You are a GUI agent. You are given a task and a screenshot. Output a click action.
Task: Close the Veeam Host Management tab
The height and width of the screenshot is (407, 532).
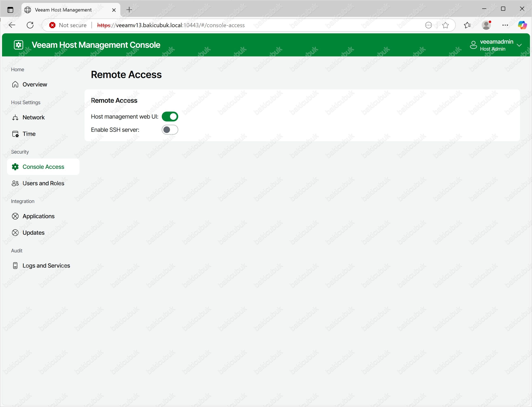(114, 10)
